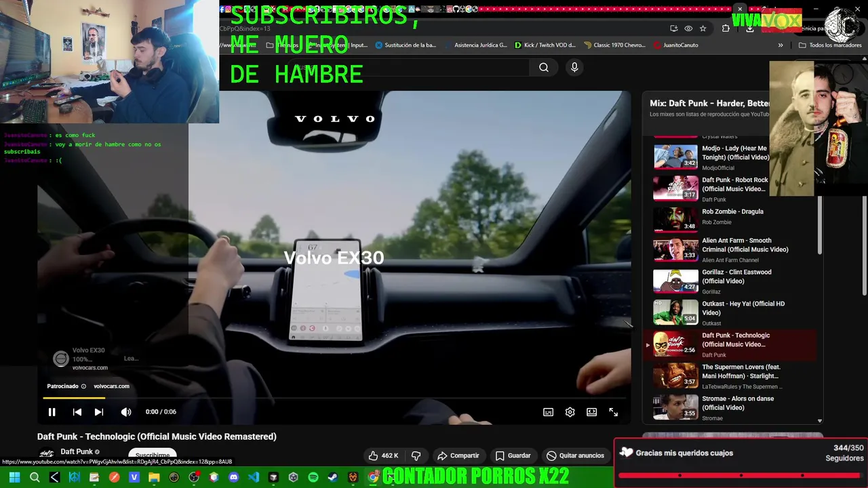The height and width of the screenshot is (488, 868).
Task: Open the Kick / Twitch VOD d... bookmark
Action: [545, 45]
